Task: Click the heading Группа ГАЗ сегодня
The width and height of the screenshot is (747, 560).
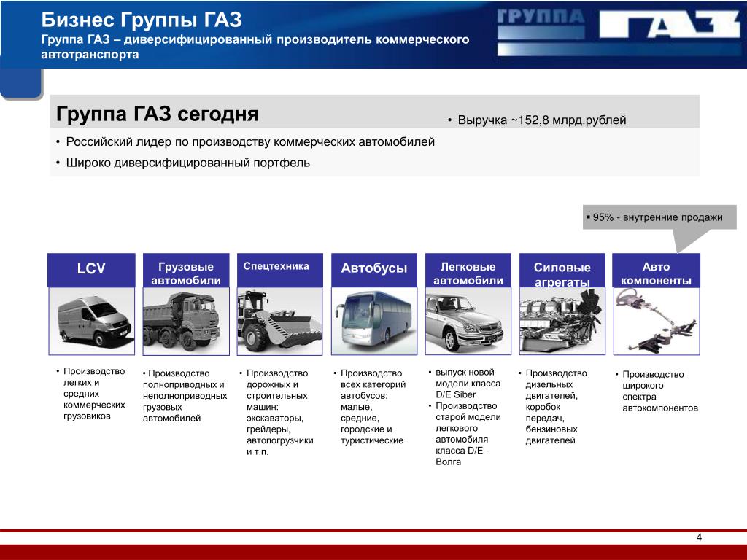Action: click(158, 114)
